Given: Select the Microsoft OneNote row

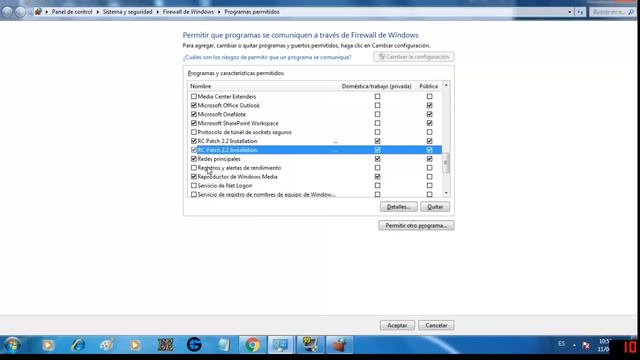Looking at the screenshot, I should (315, 114).
